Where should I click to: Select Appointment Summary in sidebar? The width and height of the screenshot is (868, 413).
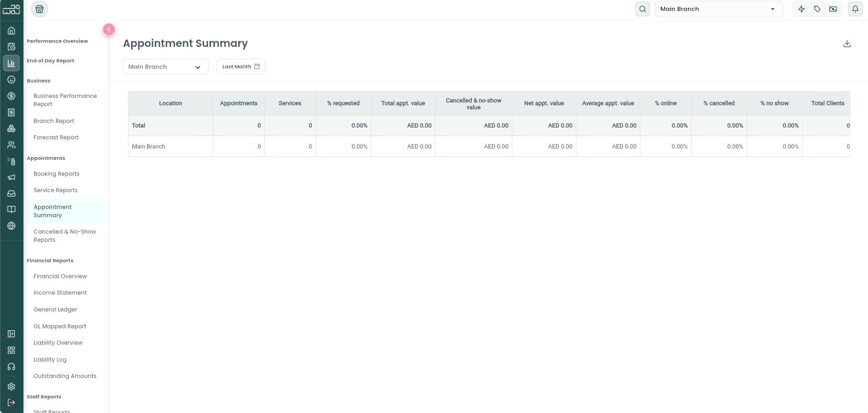pos(66,211)
